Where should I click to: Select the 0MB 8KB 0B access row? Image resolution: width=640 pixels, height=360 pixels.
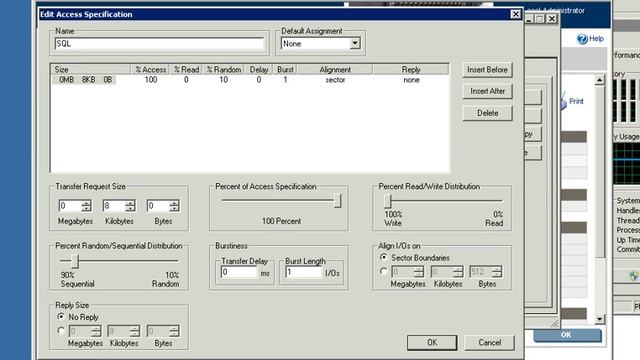pos(250,80)
